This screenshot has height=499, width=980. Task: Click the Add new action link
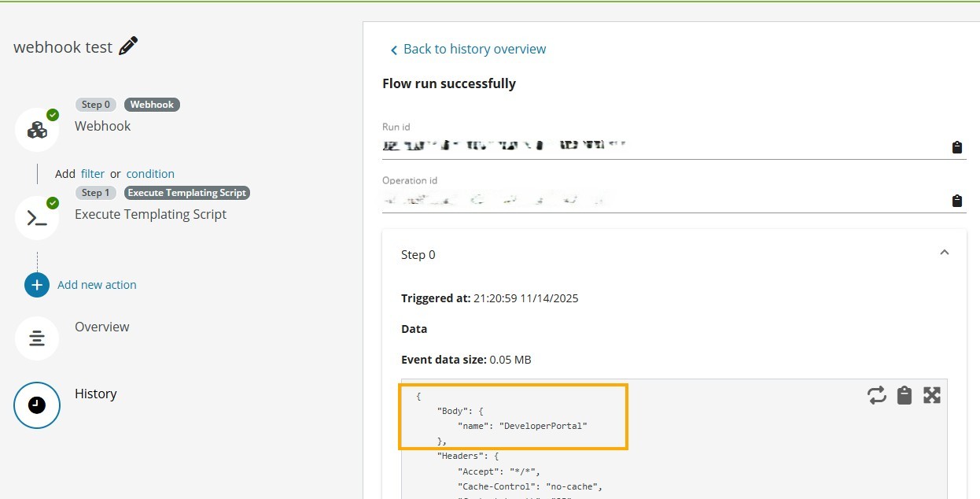click(97, 285)
